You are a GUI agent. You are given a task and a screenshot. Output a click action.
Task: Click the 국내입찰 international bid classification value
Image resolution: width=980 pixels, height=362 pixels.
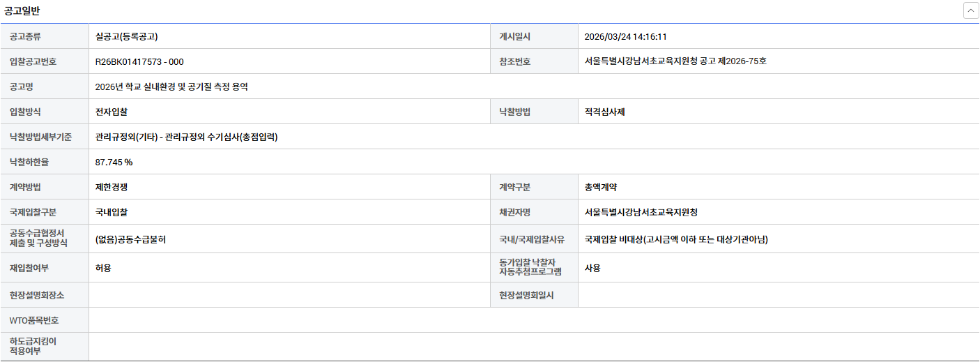pyautogui.click(x=112, y=212)
